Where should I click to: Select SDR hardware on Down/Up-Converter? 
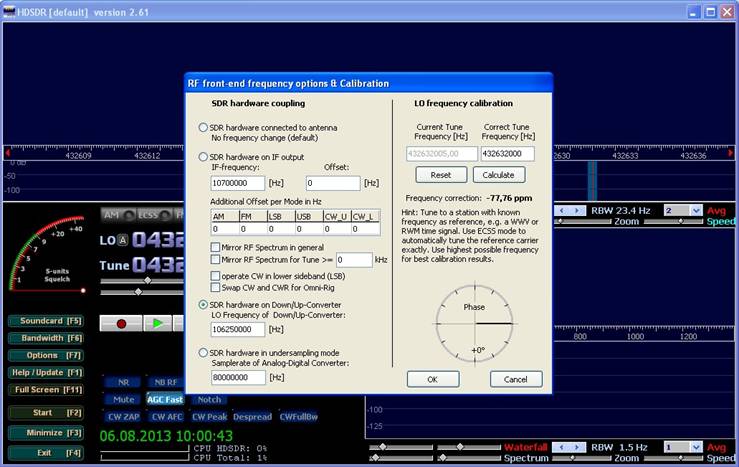[203, 305]
